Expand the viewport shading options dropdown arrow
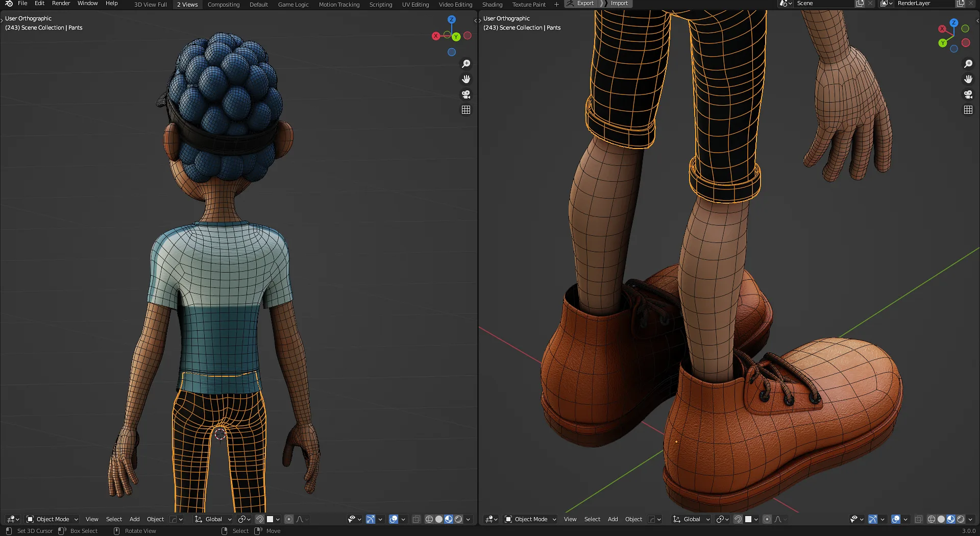Viewport: 980px width, 536px height. (x=468, y=519)
